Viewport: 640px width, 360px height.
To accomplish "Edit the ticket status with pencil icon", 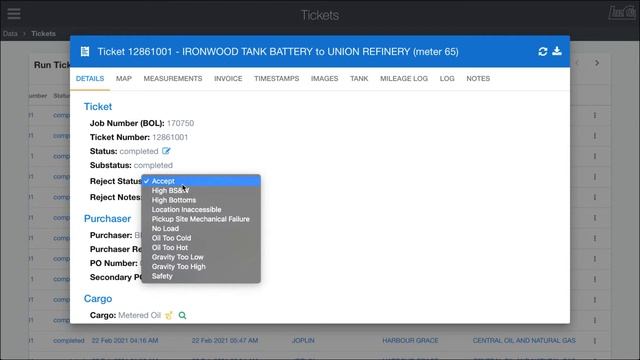I will 166,151.
